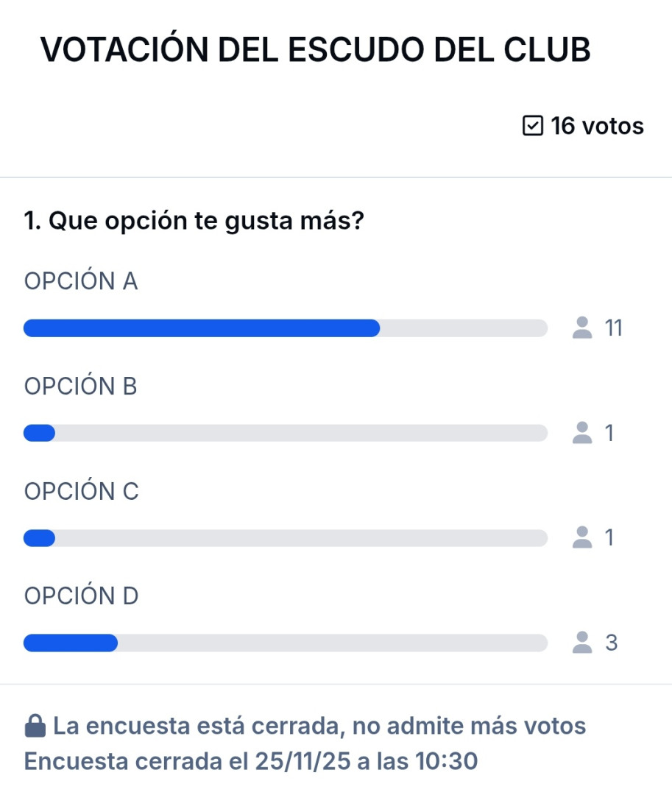Click the Opción B progress bar
Viewport: 672px width, 795px height.
tap(286, 434)
